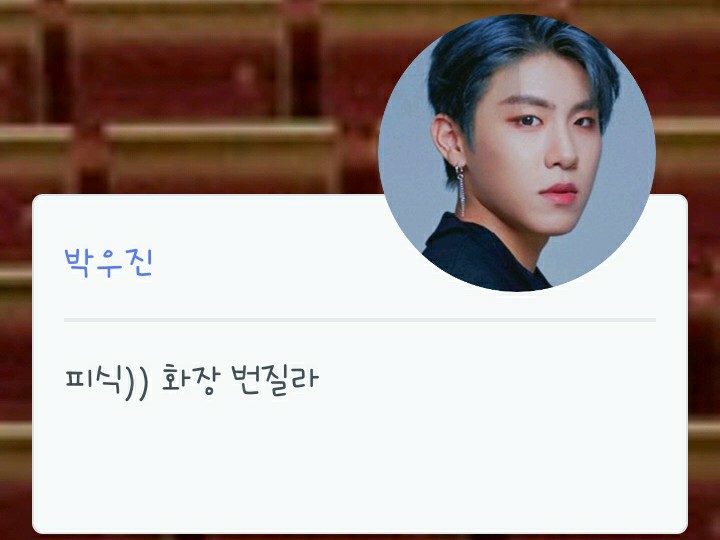The image size is (720, 540).
Task: Tap the double parentheses )) in the message
Action: [x=136, y=383]
